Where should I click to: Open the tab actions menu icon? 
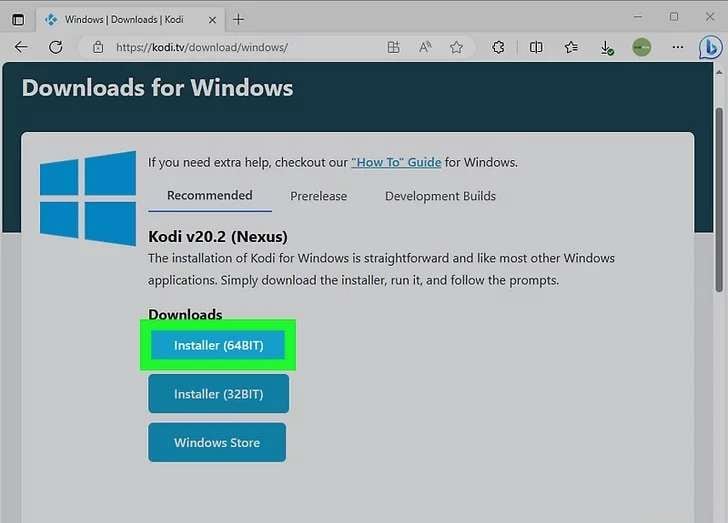pyautogui.click(x=18, y=20)
